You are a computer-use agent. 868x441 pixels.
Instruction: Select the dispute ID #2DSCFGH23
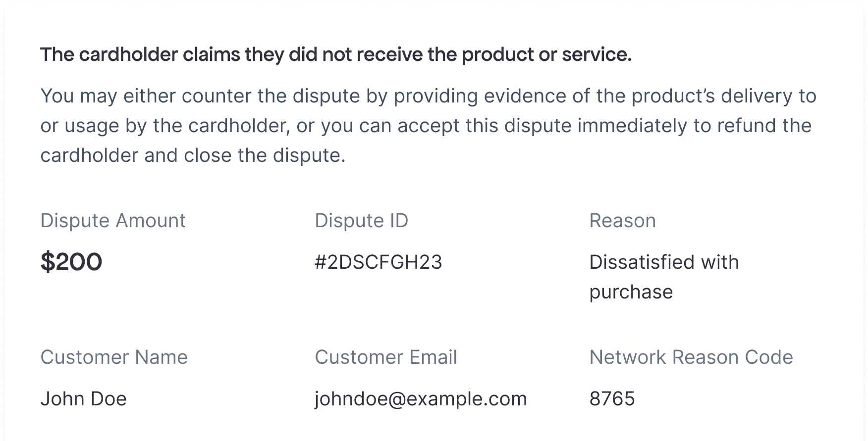tap(379, 262)
